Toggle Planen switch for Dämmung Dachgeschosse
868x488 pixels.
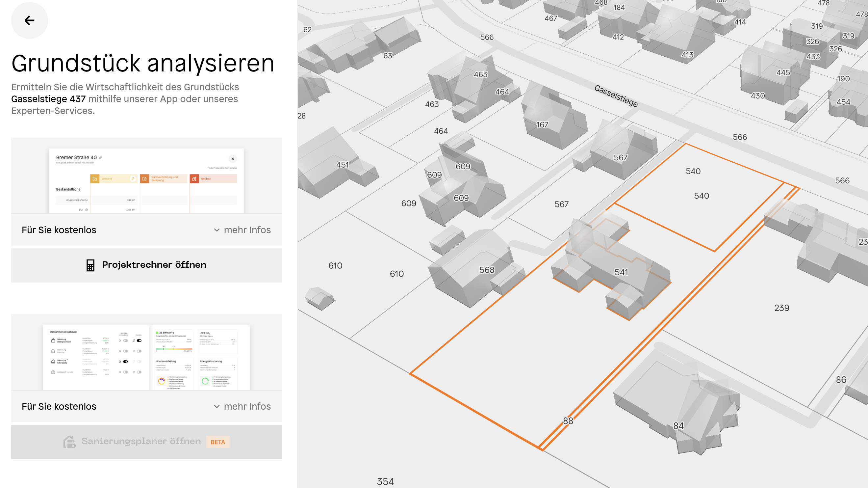coord(139,340)
